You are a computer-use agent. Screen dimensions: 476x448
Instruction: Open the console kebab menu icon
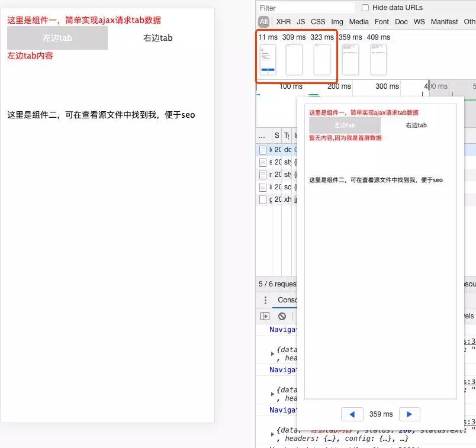click(x=265, y=299)
